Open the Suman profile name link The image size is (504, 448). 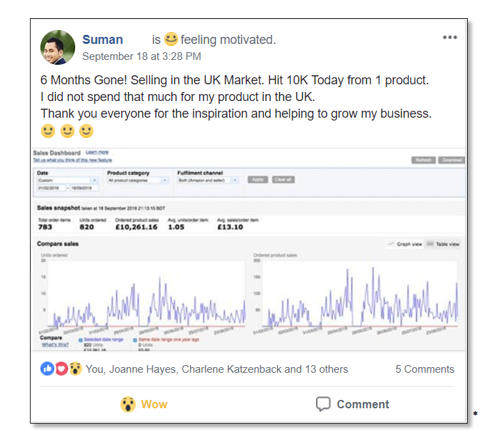(102, 40)
